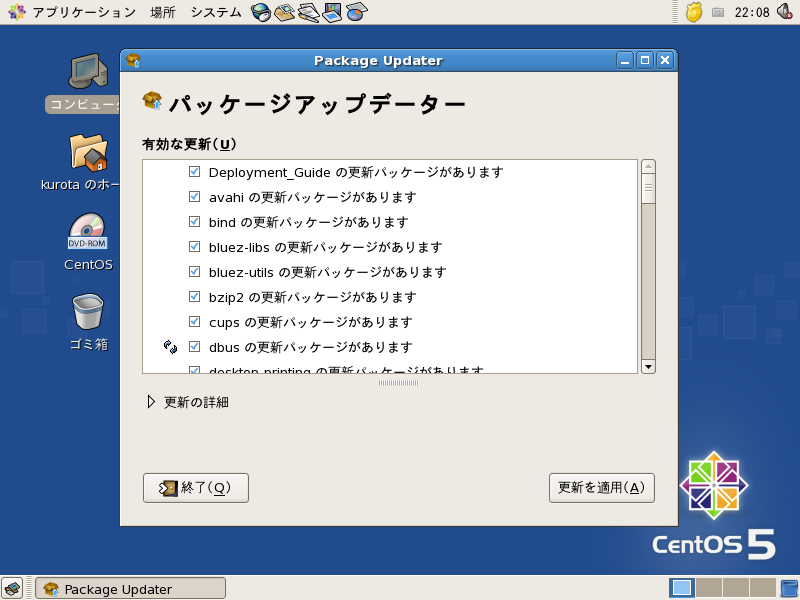Uncheck the avahi update checkbox

(x=194, y=196)
